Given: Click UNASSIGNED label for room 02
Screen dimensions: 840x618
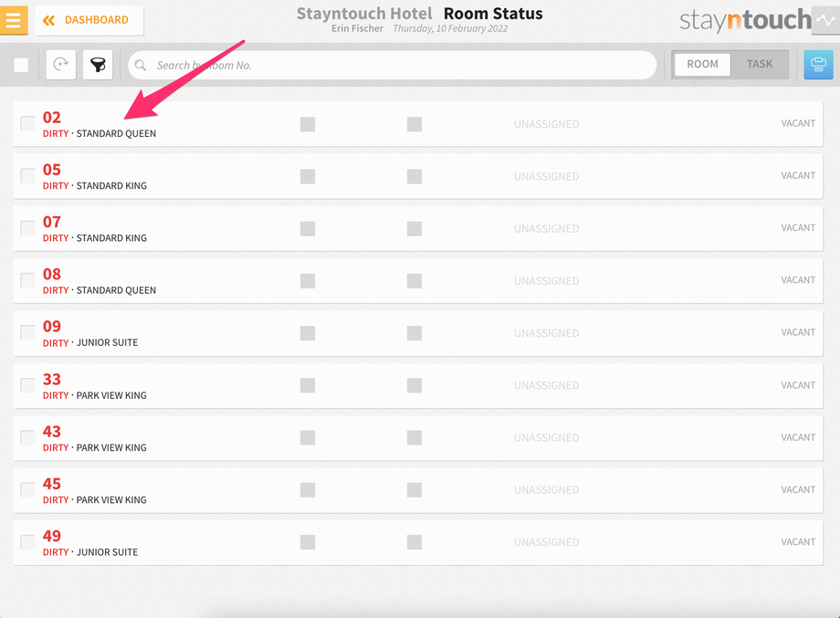Looking at the screenshot, I should [546, 124].
